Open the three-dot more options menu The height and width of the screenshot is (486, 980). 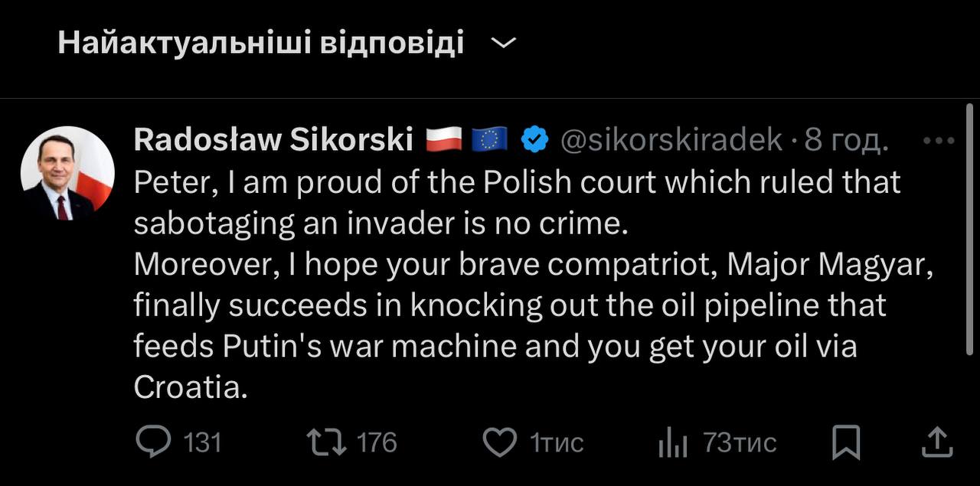(x=939, y=141)
